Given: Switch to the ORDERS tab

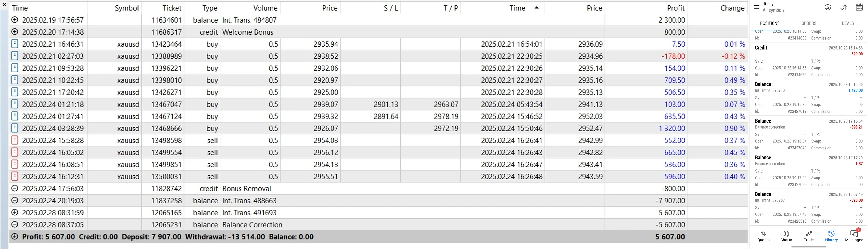Looking at the screenshot, I should pyautogui.click(x=809, y=23).
